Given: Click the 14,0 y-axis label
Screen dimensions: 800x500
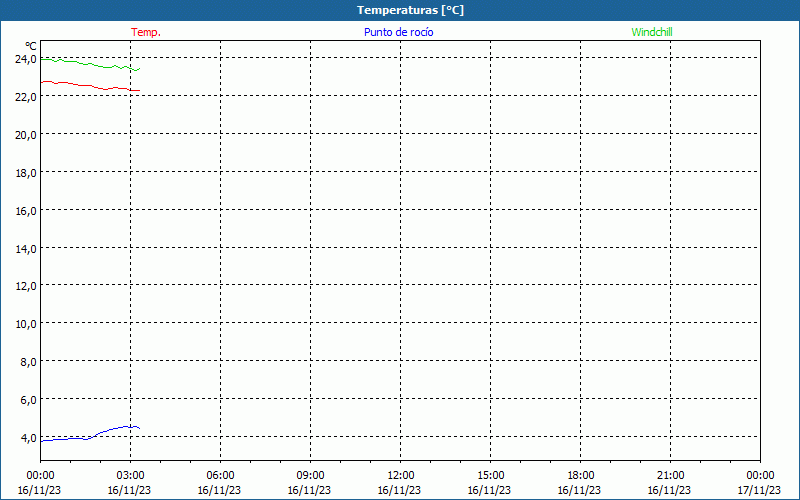Looking at the screenshot, I should (26, 249).
